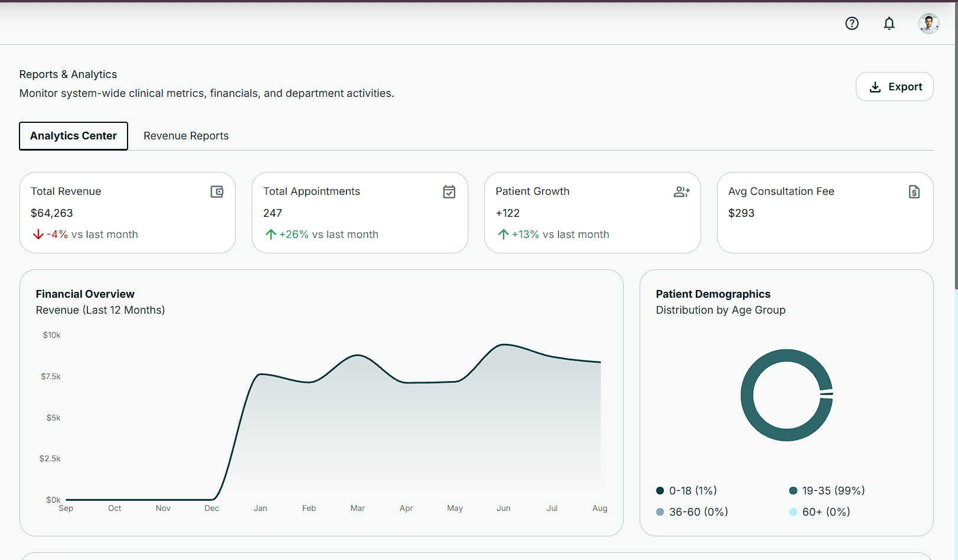Viewport: 958px width, 560px height.
Task: Click the download icon in Export button
Action: [x=875, y=87]
